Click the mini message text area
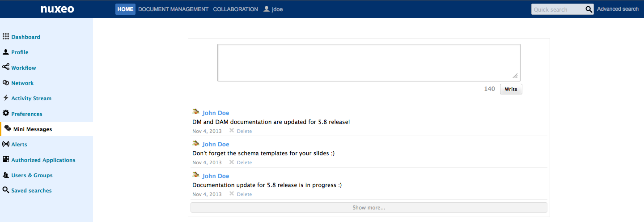This screenshot has width=644, height=222. click(369, 63)
